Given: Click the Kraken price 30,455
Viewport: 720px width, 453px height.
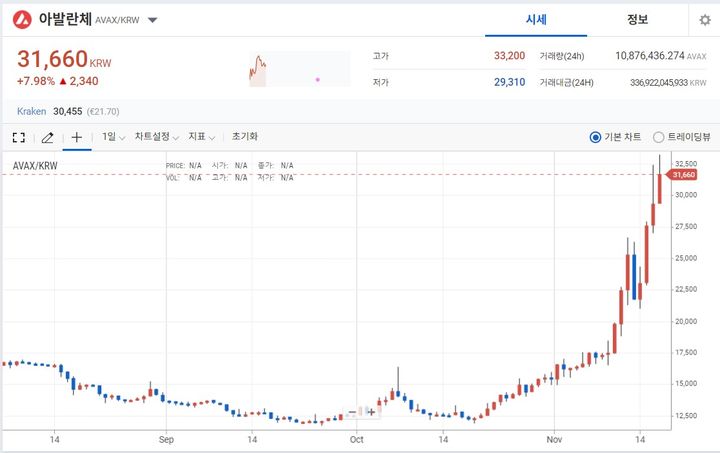Looking at the screenshot, I should (x=68, y=112).
